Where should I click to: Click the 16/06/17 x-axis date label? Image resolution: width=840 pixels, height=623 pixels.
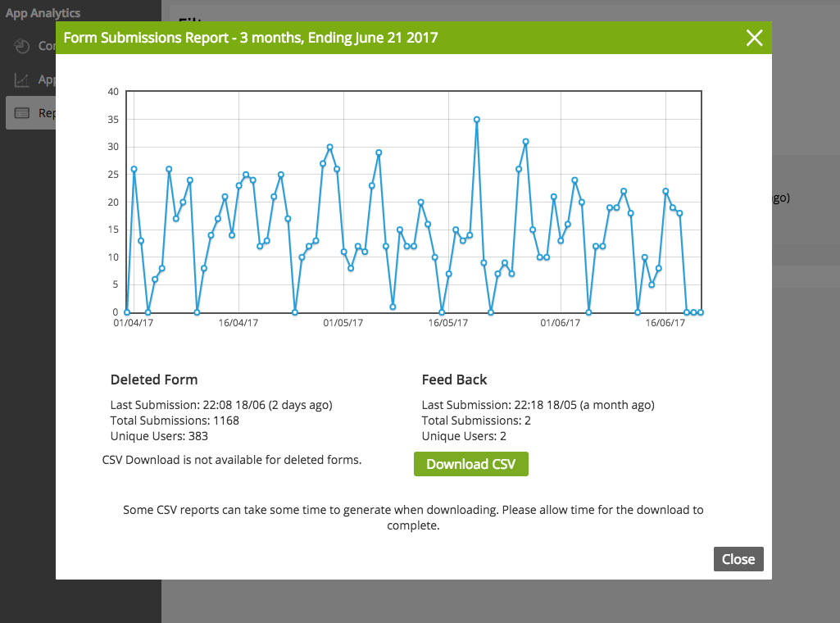coord(665,323)
